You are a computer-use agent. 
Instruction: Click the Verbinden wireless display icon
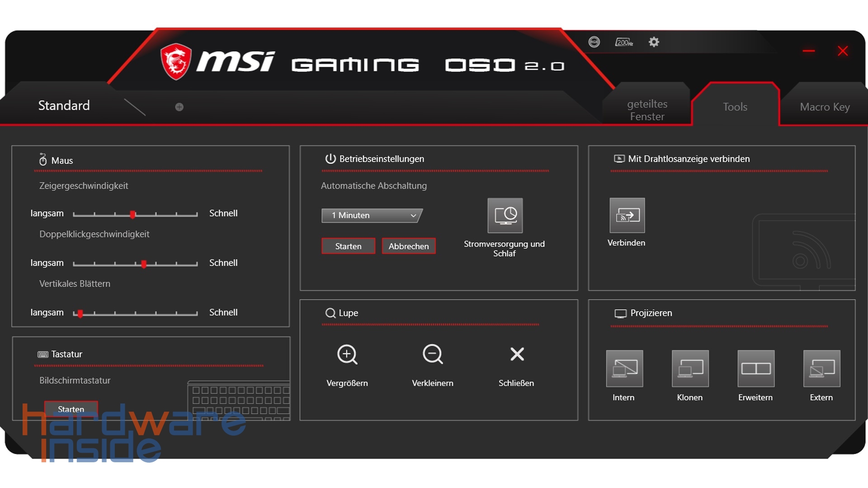[x=627, y=215]
